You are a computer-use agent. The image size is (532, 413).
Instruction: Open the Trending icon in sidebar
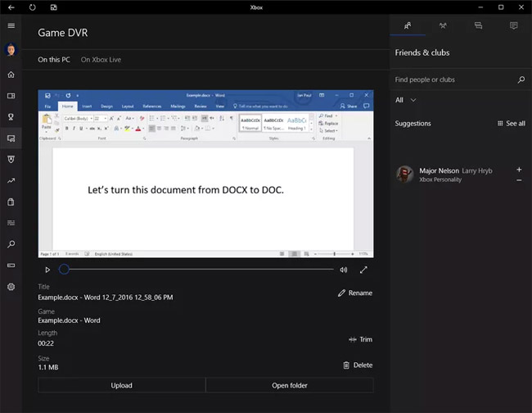tap(11, 180)
